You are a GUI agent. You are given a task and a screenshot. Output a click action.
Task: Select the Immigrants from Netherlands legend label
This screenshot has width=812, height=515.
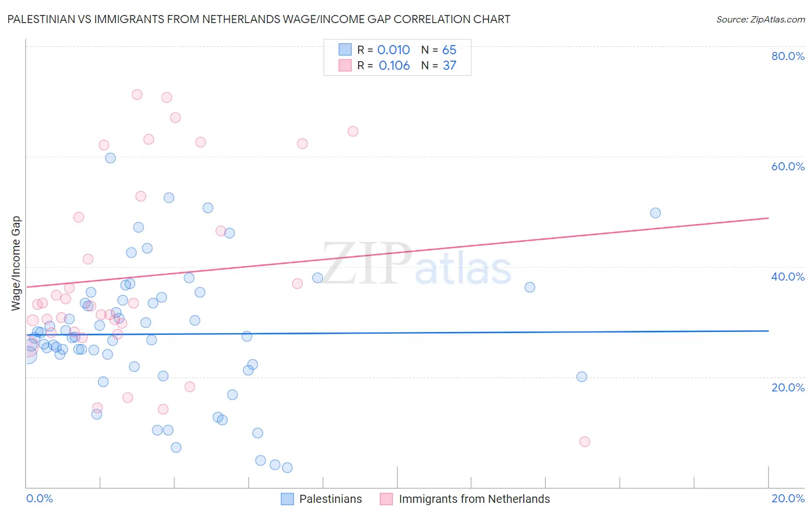click(474, 499)
